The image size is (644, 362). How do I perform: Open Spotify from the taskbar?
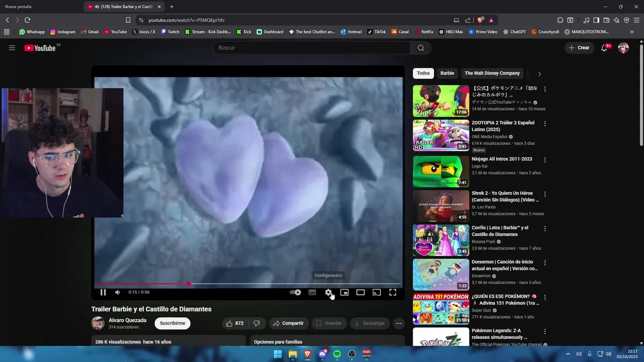point(337,354)
